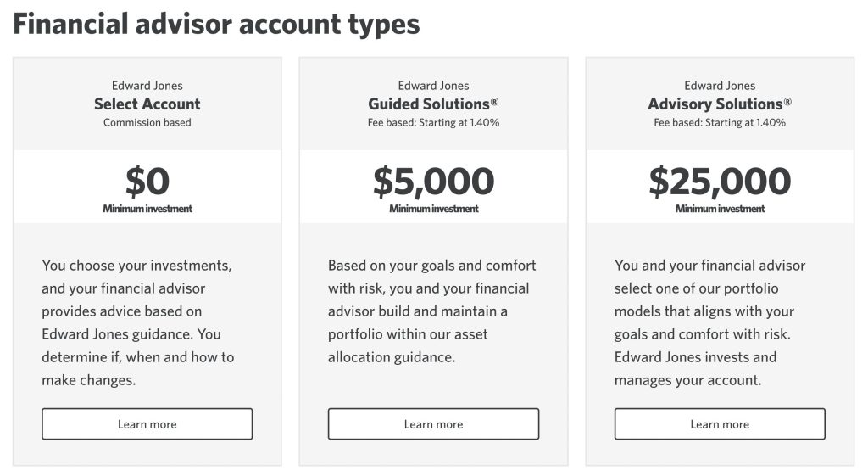Select the Guided Solutions card title
Image resolution: width=868 pixels, height=476 pixels.
(x=433, y=104)
